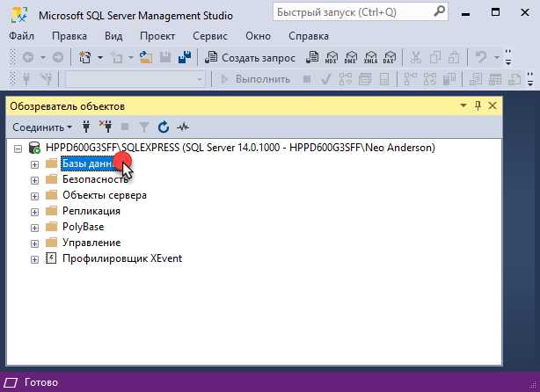The height and width of the screenshot is (392, 540).
Task: Select the Профилировщик XEvent tree item
Action: click(x=122, y=258)
